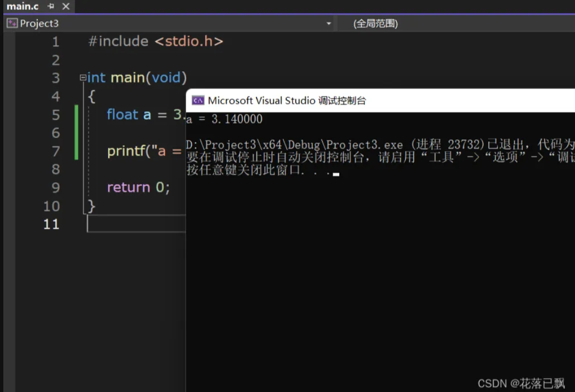
Task: Click the printf call on line 7
Action: click(144, 151)
